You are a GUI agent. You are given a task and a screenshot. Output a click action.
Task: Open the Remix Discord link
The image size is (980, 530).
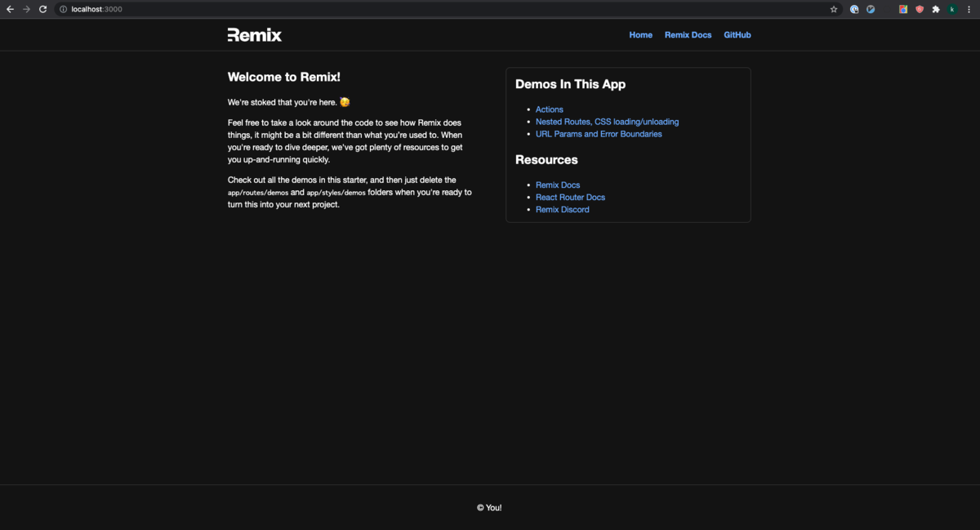(563, 210)
